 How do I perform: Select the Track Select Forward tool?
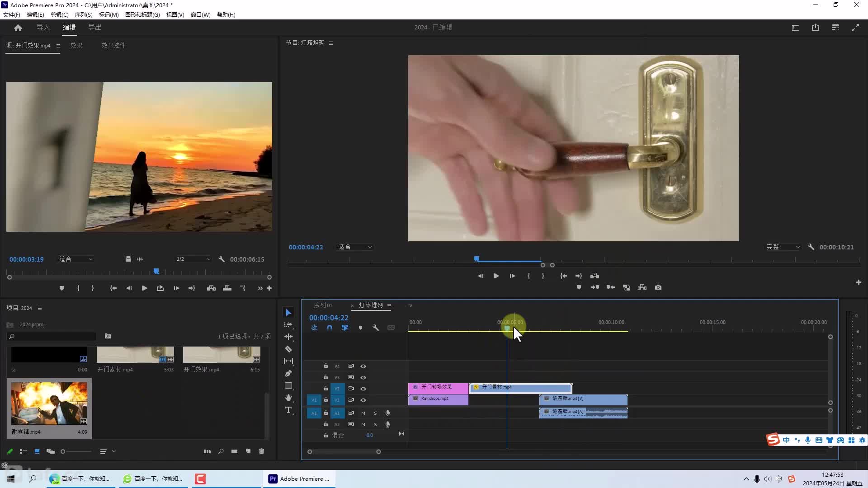click(x=288, y=324)
